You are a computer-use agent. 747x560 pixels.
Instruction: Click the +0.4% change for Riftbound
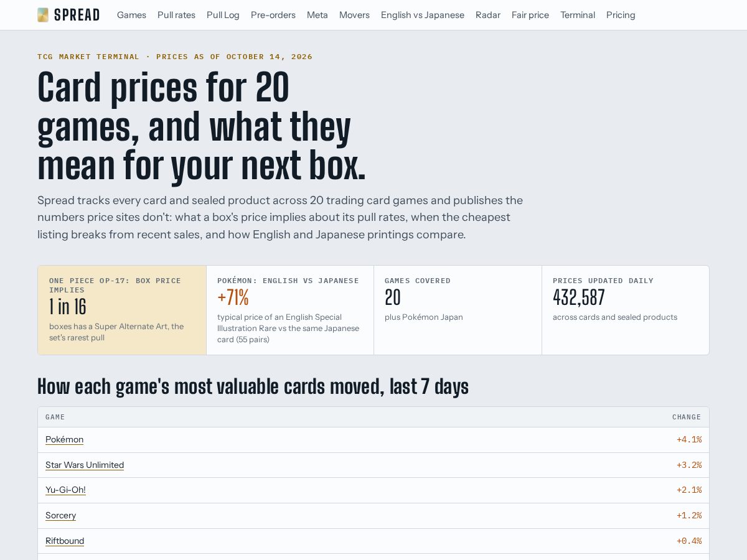(x=689, y=541)
